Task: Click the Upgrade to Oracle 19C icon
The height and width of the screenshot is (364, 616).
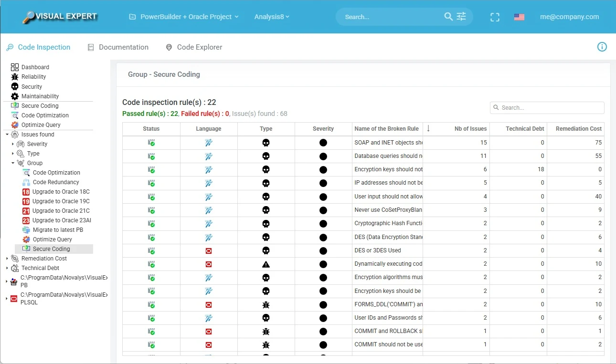Action: 26,201
